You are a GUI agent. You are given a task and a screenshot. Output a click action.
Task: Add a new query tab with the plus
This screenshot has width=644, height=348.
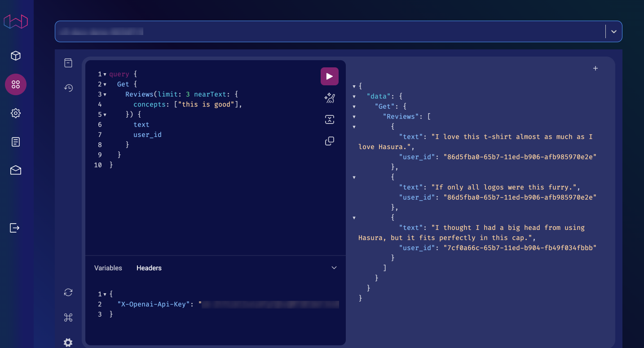pyautogui.click(x=595, y=68)
